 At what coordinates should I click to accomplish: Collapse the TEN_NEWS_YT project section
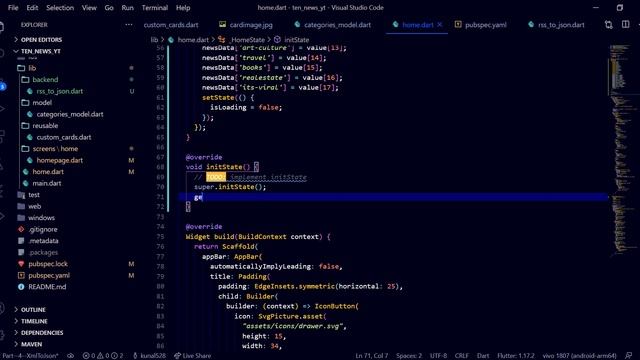[x=40, y=51]
